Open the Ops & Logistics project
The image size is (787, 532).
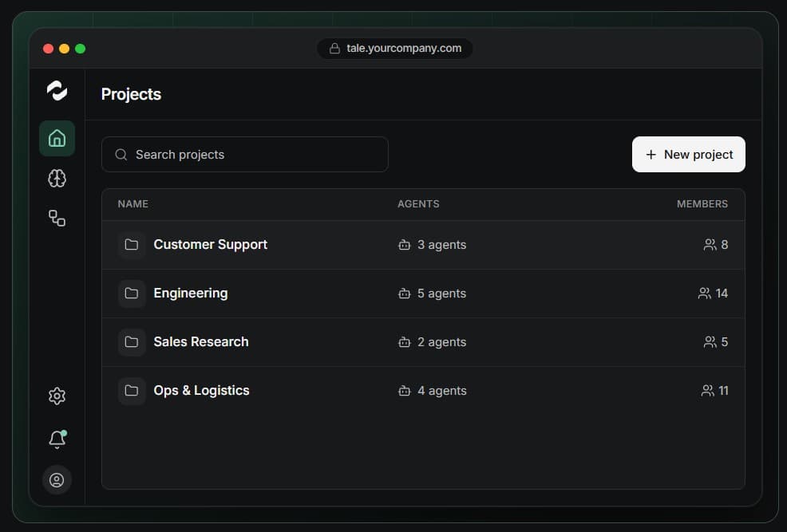coord(423,391)
